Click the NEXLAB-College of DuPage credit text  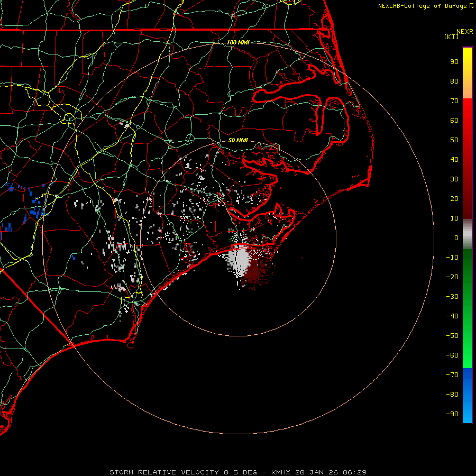tap(425, 6)
